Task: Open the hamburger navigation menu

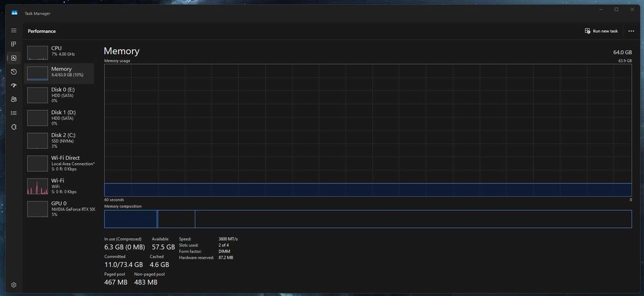Action: [x=14, y=30]
